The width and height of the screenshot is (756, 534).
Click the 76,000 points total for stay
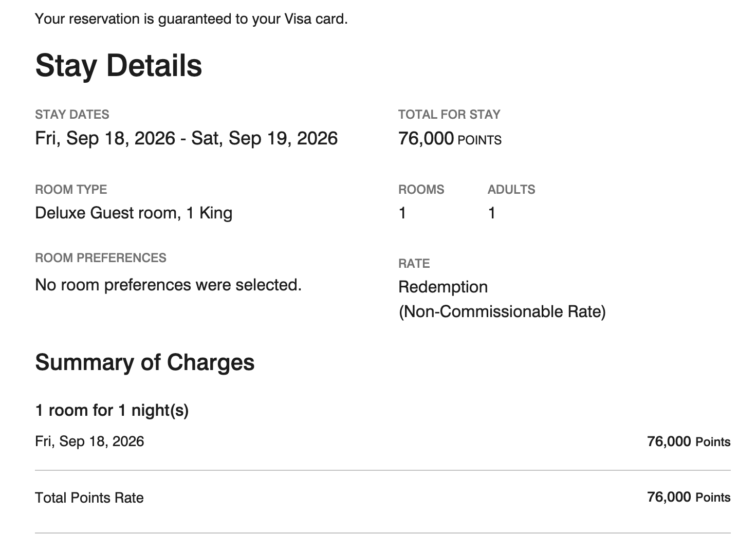450,139
